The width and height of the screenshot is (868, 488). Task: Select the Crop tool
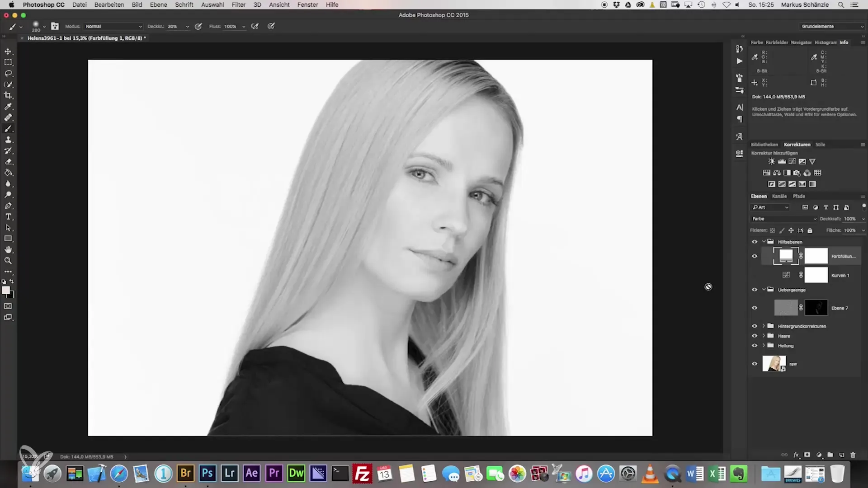tap(8, 95)
